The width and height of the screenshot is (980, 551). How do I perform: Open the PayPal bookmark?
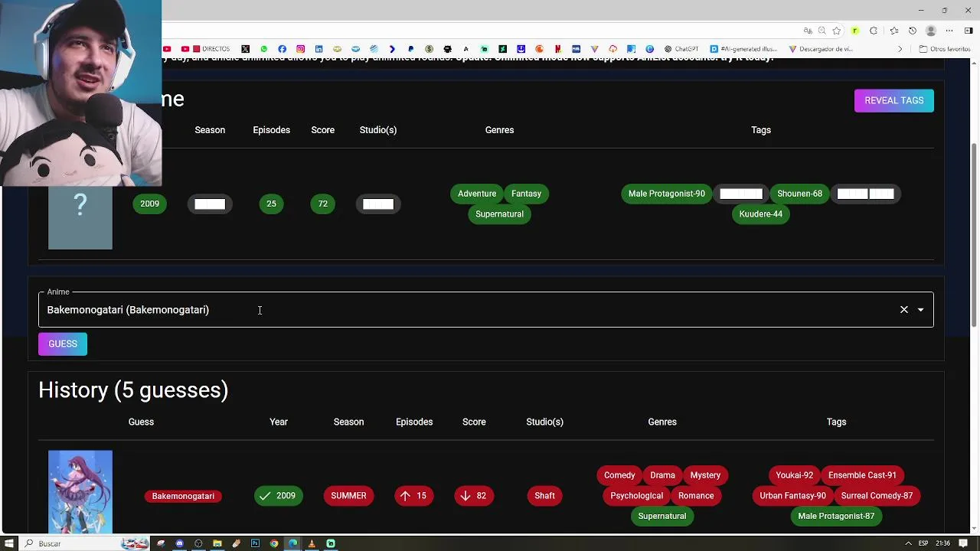[x=410, y=49]
